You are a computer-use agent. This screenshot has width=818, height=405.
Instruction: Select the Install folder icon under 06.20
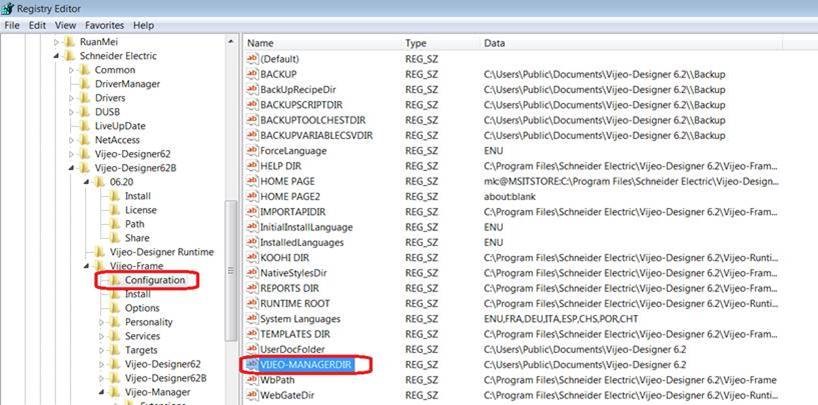coord(114,196)
